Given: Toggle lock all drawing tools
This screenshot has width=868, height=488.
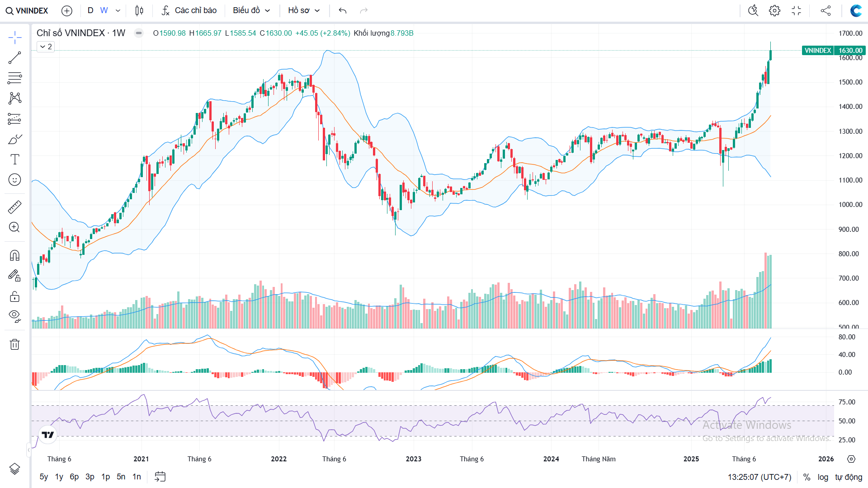Looking at the screenshot, I should tap(14, 296).
